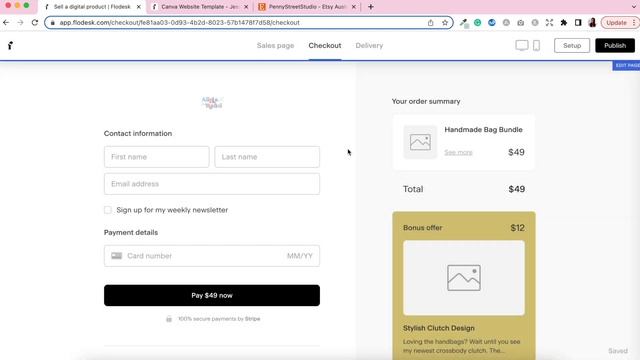This screenshot has height=360, width=640.
Task: Click the Edit Page button
Action: click(x=627, y=65)
